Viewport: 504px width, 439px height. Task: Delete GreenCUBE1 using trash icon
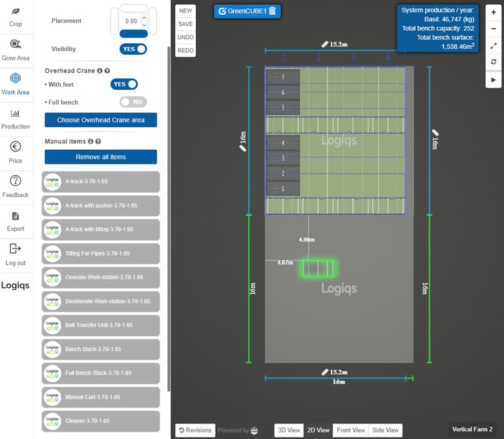[272, 11]
